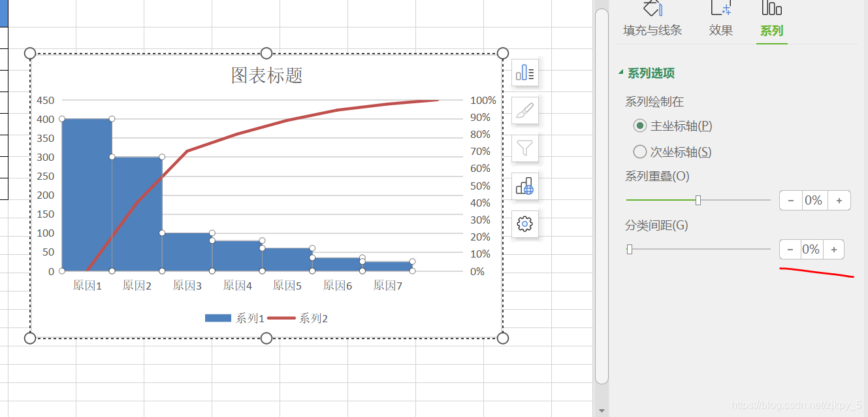
Task: Click the 450 primary axis label
Action: coord(46,100)
